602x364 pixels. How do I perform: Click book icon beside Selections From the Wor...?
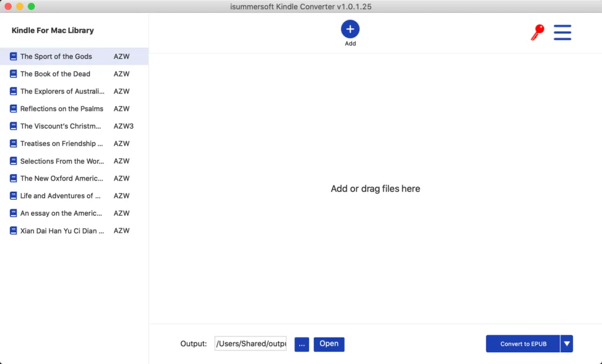[13, 161]
